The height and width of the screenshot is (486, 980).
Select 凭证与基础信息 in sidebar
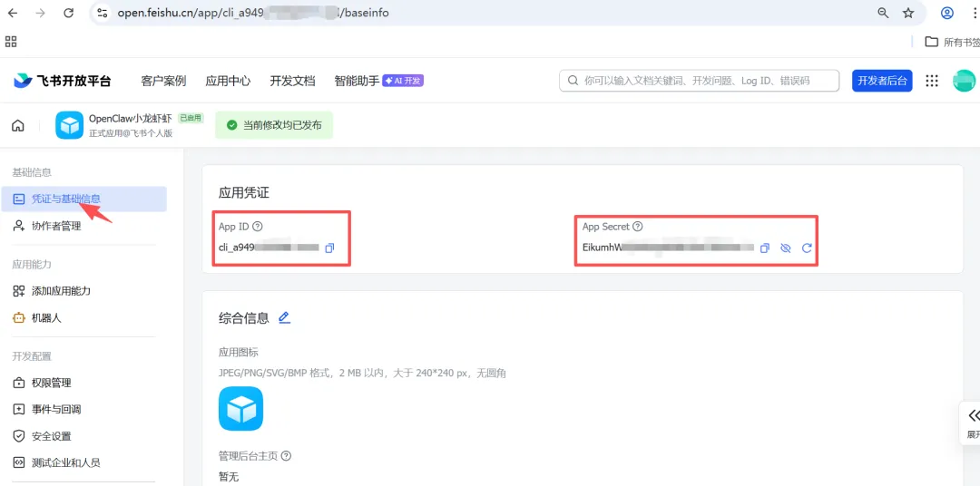83,199
